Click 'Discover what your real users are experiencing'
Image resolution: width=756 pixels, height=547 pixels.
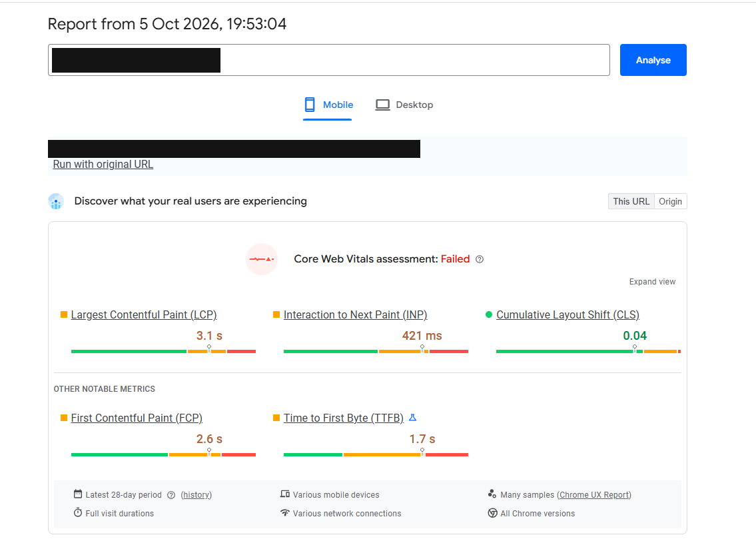pyautogui.click(x=190, y=202)
